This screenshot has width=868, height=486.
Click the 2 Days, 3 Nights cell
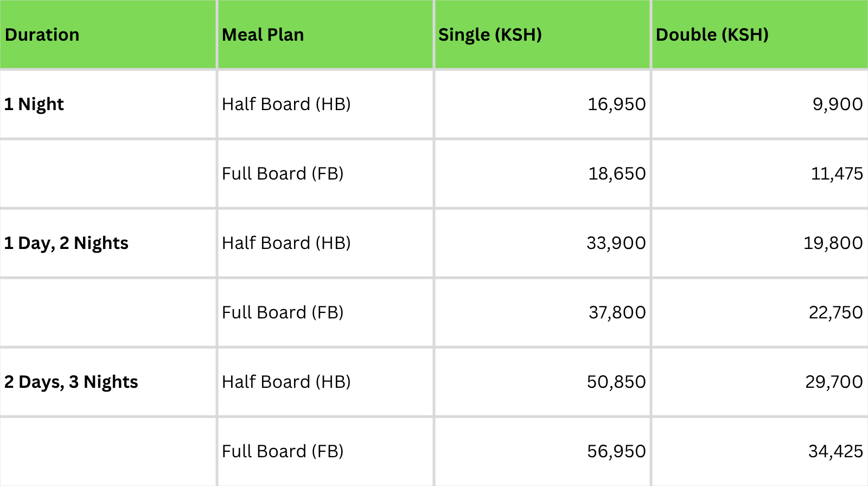(x=71, y=382)
